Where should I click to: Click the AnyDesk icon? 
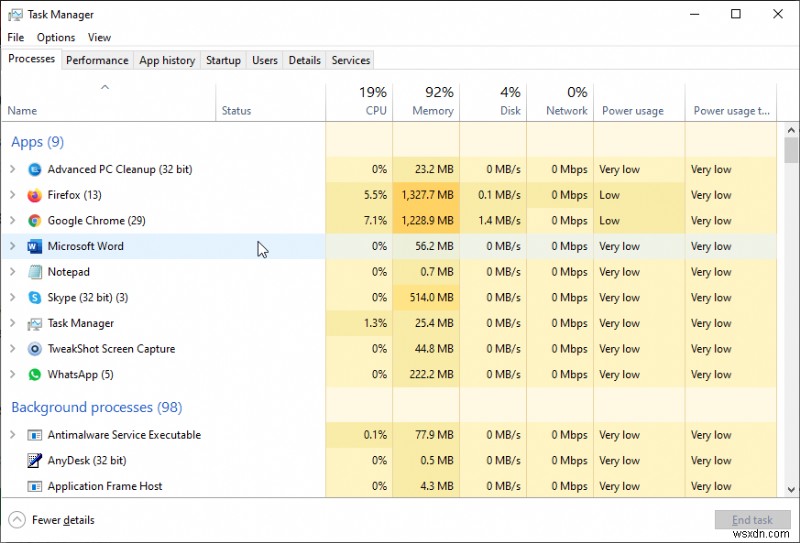pos(35,460)
